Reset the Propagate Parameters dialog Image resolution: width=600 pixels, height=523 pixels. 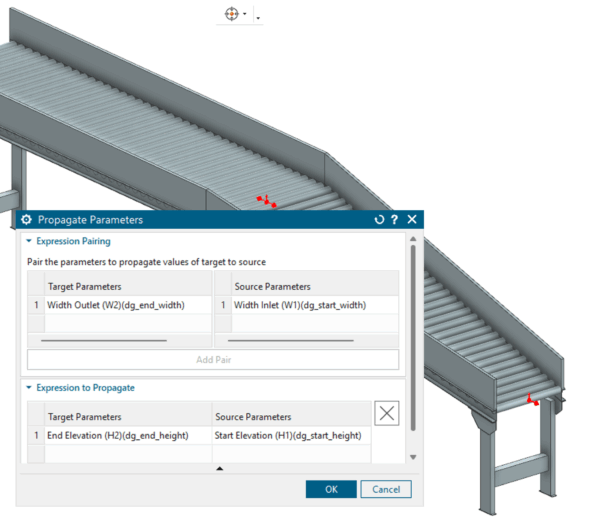coord(378,220)
